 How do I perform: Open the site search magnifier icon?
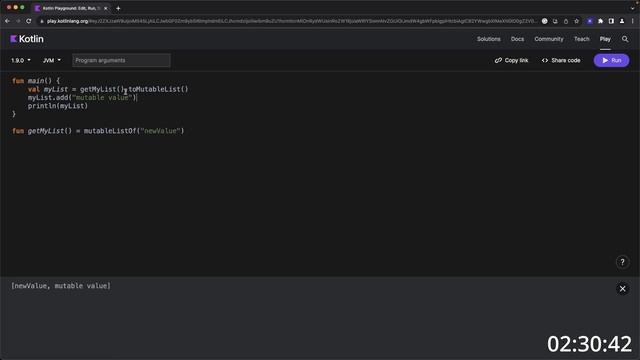(625, 39)
